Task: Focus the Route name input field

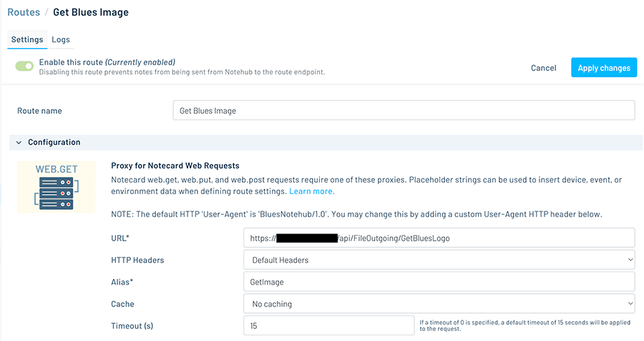Action: 404,110
